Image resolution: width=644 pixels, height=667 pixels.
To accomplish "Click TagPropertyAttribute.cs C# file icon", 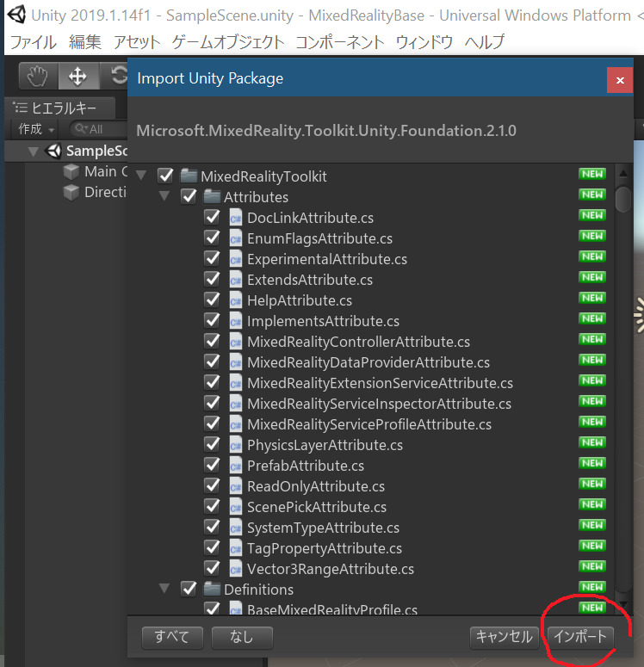I will (x=235, y=548).
